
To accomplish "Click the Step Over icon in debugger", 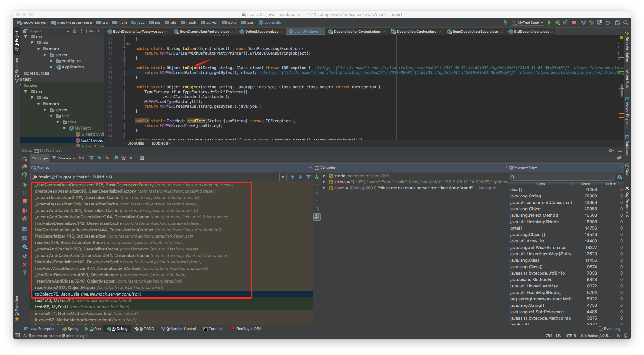I will [92, 158].
